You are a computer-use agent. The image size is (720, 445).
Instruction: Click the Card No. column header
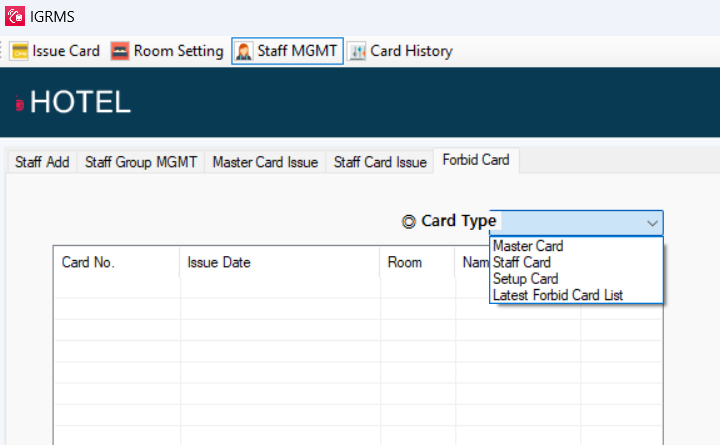(117, 262)
